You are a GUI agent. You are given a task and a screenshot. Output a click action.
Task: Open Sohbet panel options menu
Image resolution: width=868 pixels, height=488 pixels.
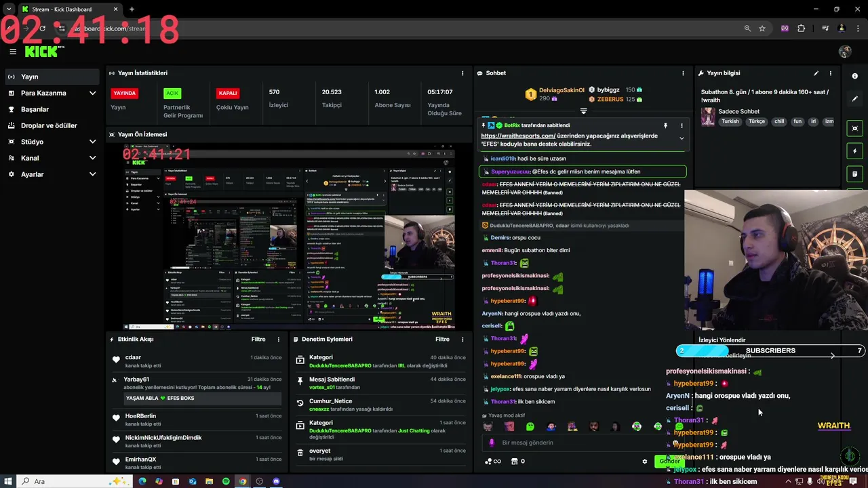point(683,73)
